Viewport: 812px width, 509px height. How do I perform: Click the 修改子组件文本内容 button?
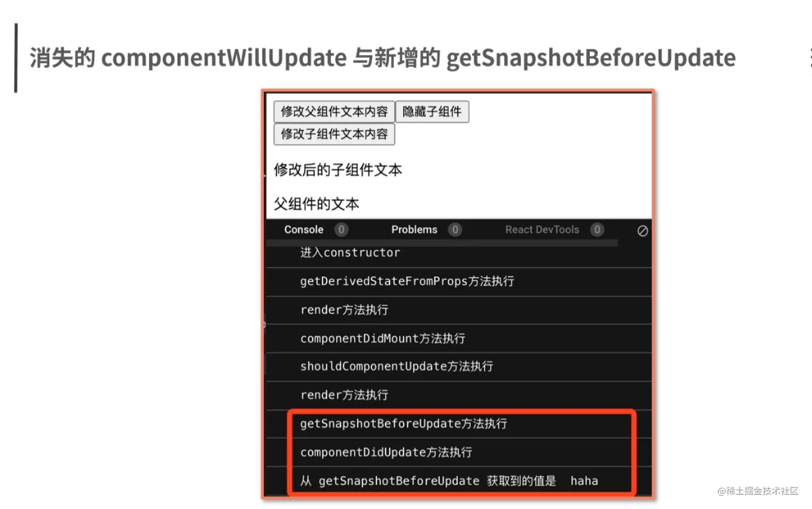(334, 134)
